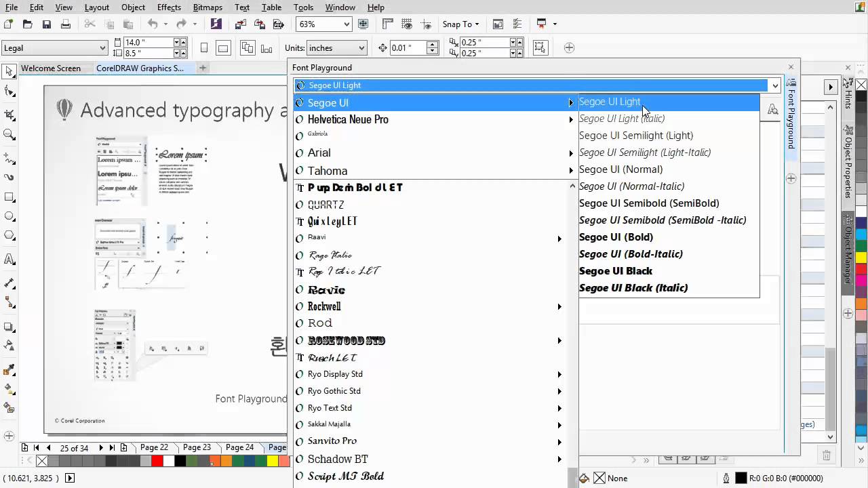Click the page width field 14.0
Viewport: 868px width, 488px height.
(147, 42)
